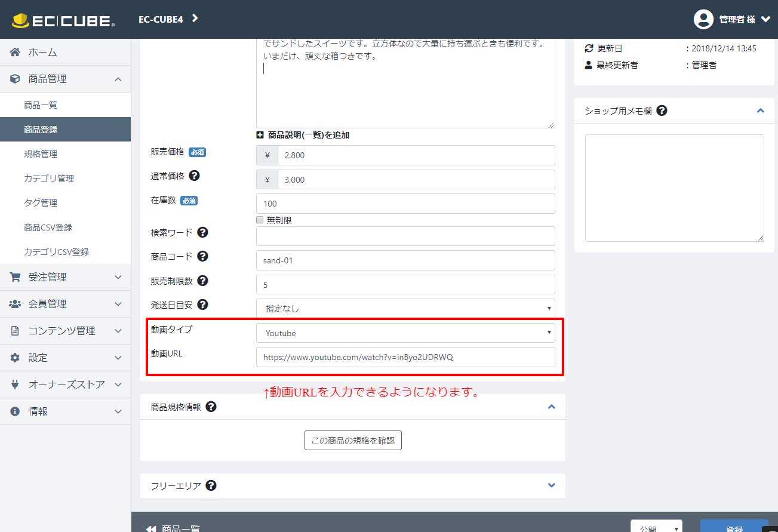Open the admin user avatar icon
778x532 pixels.
[x=703, y=19]
